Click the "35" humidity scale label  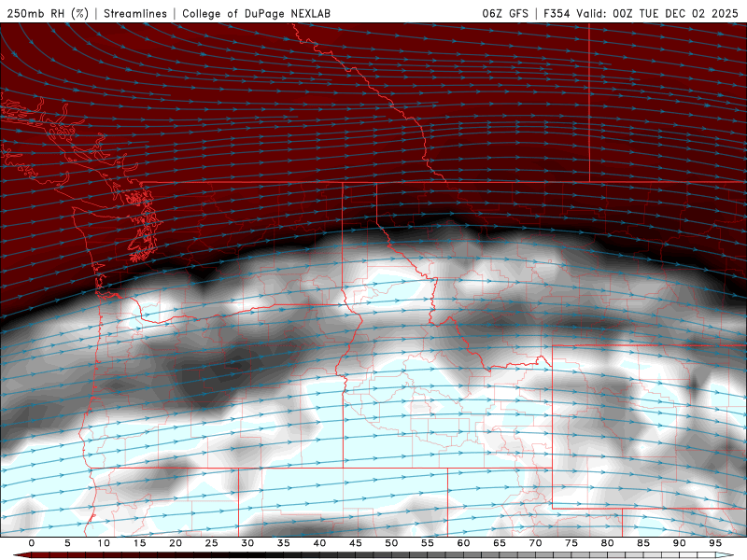pos(284,543)
